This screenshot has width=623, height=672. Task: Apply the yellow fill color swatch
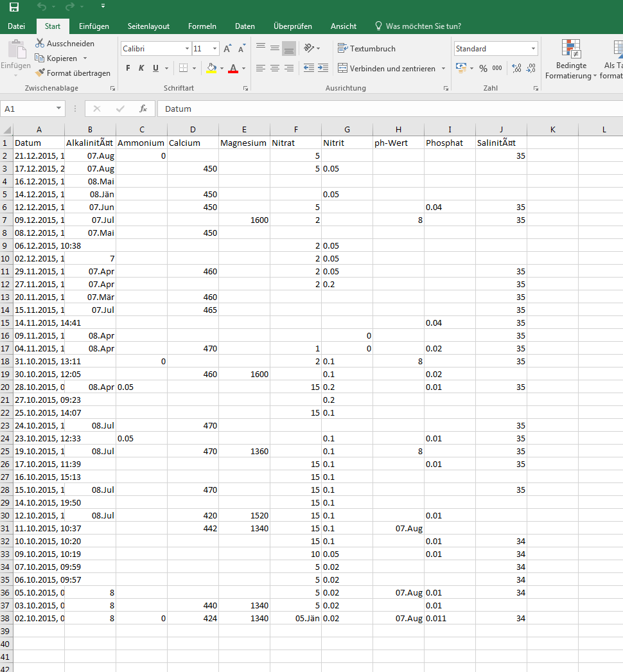pyautogui.click(x=212, y=68)
